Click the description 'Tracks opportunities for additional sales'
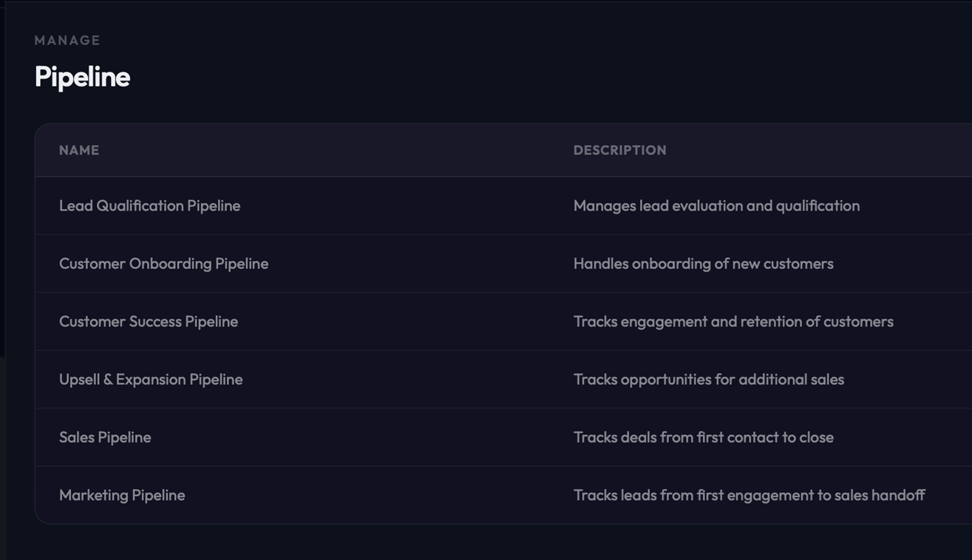This screenshot has height=560, width=972. tap(709, 378)
